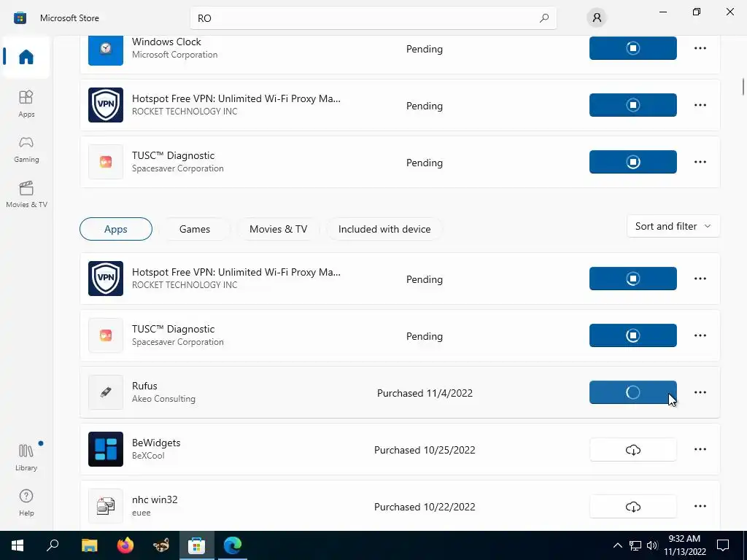
Task: Select the Games filter tab
Action: click(x=194, y=229)
